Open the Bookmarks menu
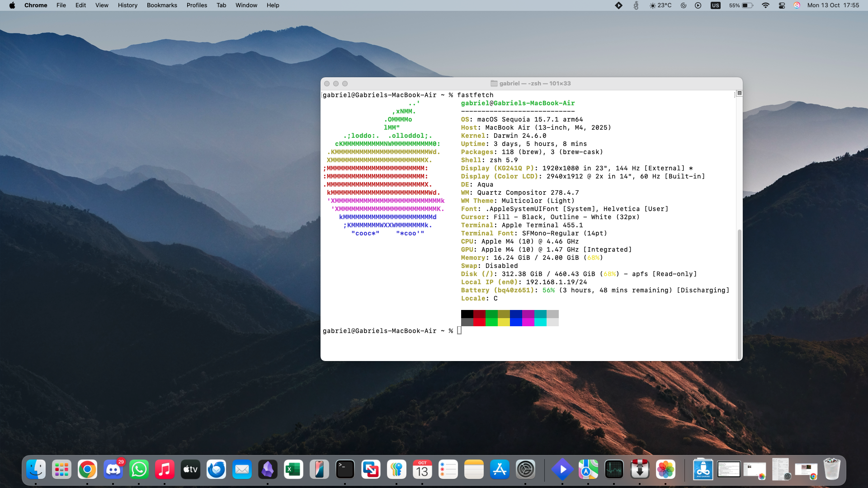The image size is (868, 488). tap(162, 5)
